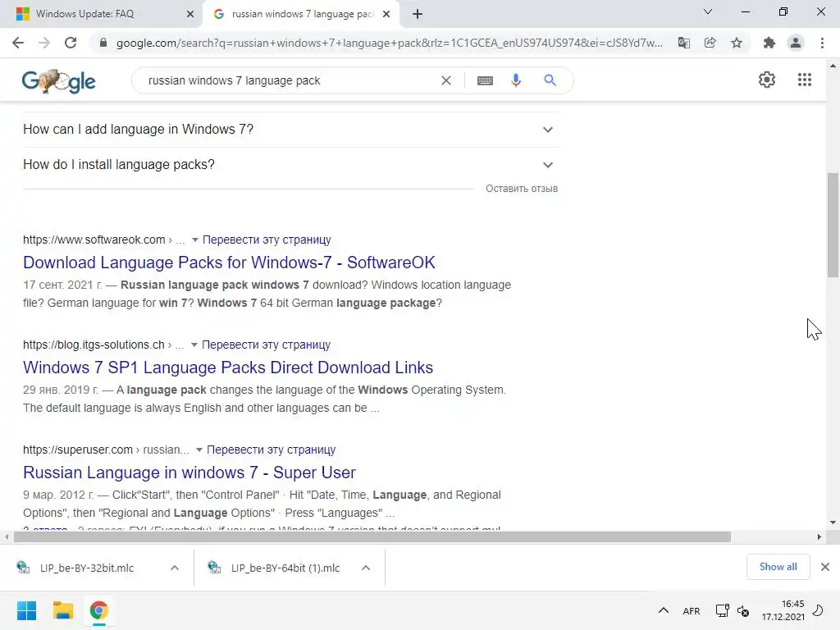Click the horizontal scrollbar thumb
The image size is (840, 630).
click(x=372, y=536)
